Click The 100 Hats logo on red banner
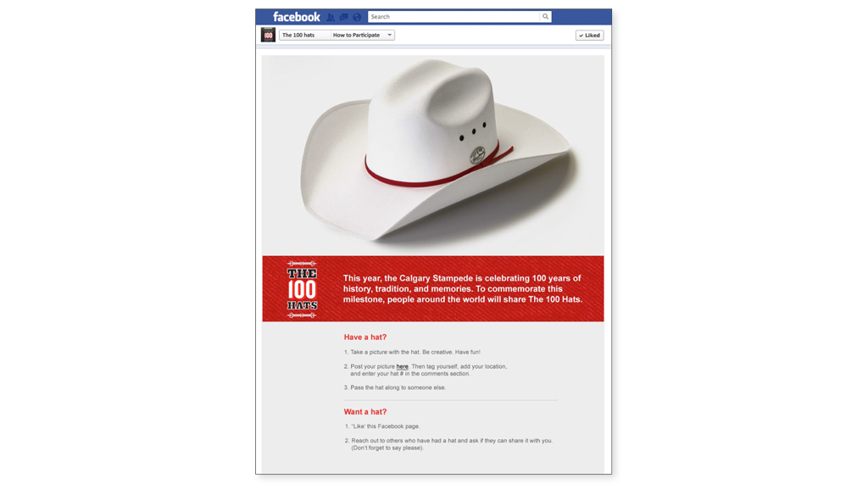868x490 pixels. [302, 289]
